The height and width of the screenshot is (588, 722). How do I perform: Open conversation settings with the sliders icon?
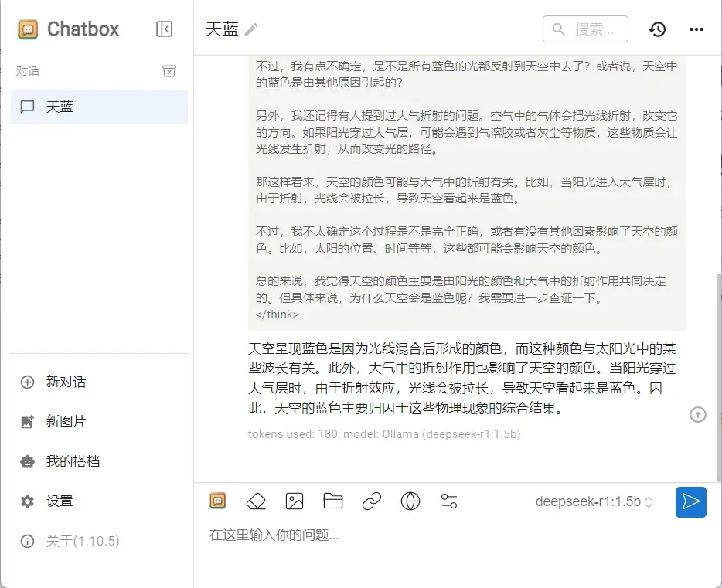click(448, 501)
